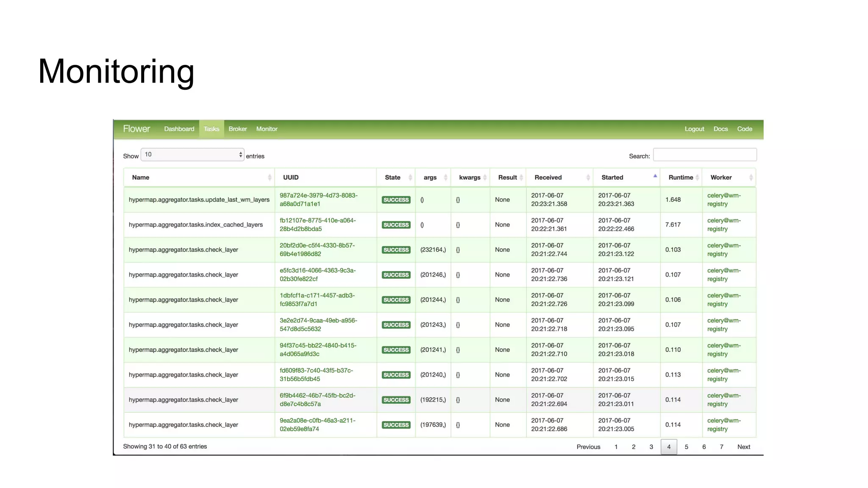The height and width of the screenshot is (488, 868).
Task: Open task UUID fb12107e-8775-410e-a064
Action: [x=317, y=225]
